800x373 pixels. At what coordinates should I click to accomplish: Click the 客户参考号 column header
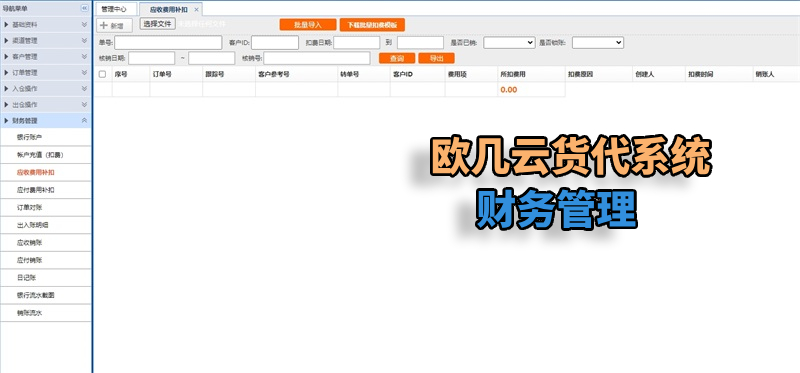[x=296, y=74]
